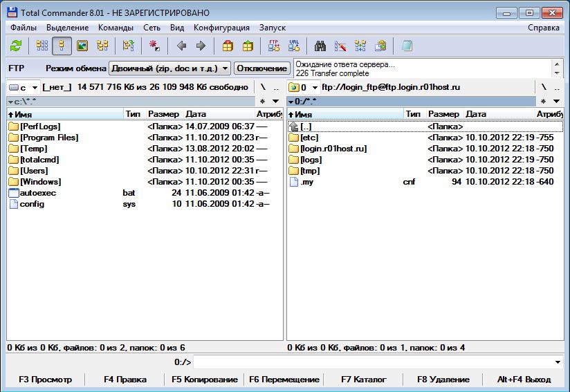
Task: Select the full file details view icon
Action: coord(62,46)
